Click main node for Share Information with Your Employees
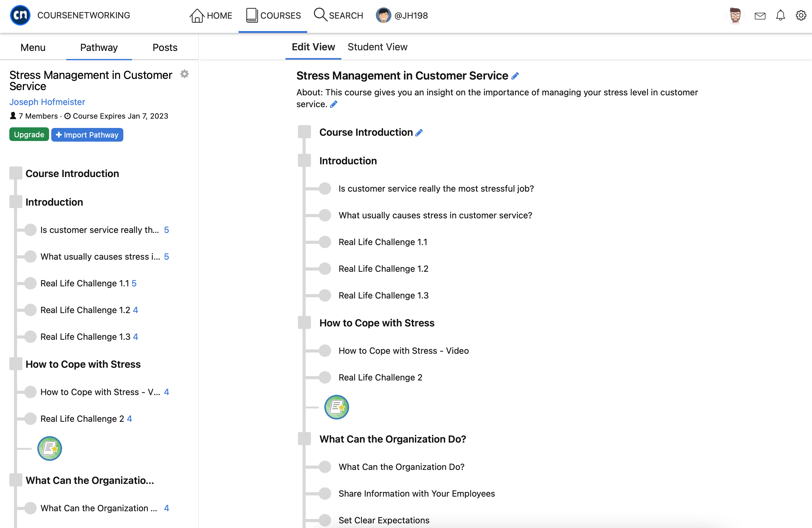The width and height of the screenshot is (812, 528). (x=325, y=494)
